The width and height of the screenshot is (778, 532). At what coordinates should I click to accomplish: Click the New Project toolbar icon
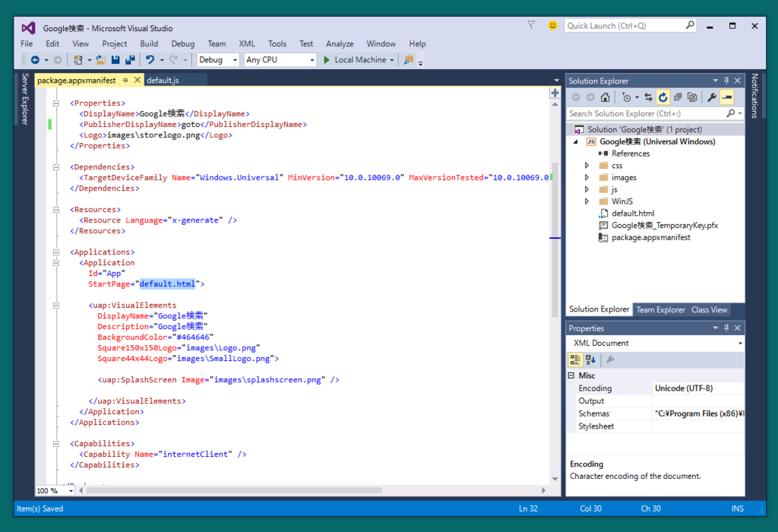78,59
